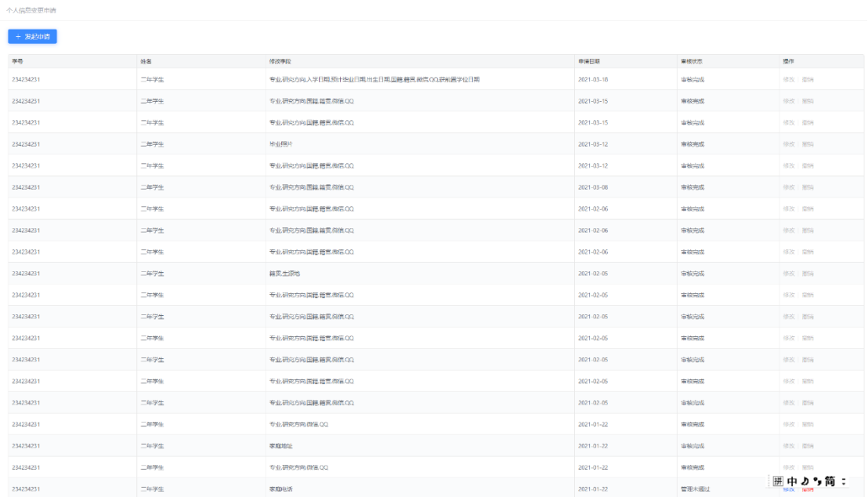The height and width of the screenshot is (497, 868).
Task: Click 修改 in the 2021-03-18 row
Action: pyautogui.click(x=788, y=80)
